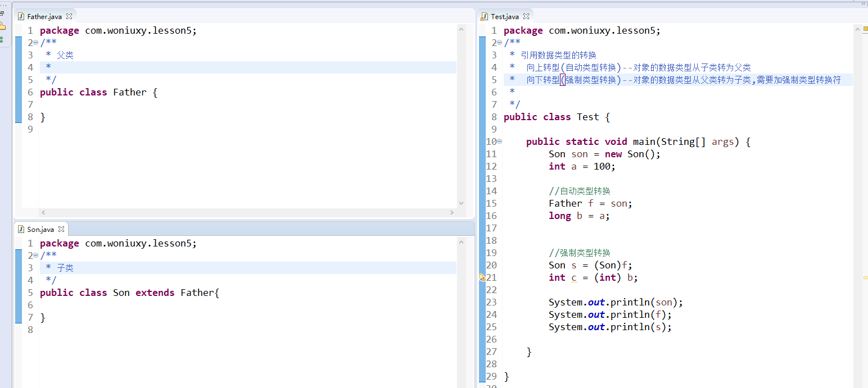Viewport: 868px width, 388px height.
Task: Switch to the Test.java tab
Action: point(505,17)
